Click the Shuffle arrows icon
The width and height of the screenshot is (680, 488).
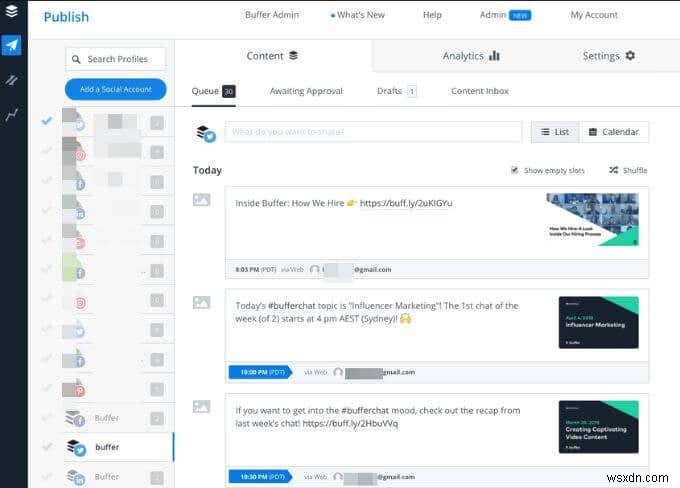pyautogui.click(x=613, y=170)
